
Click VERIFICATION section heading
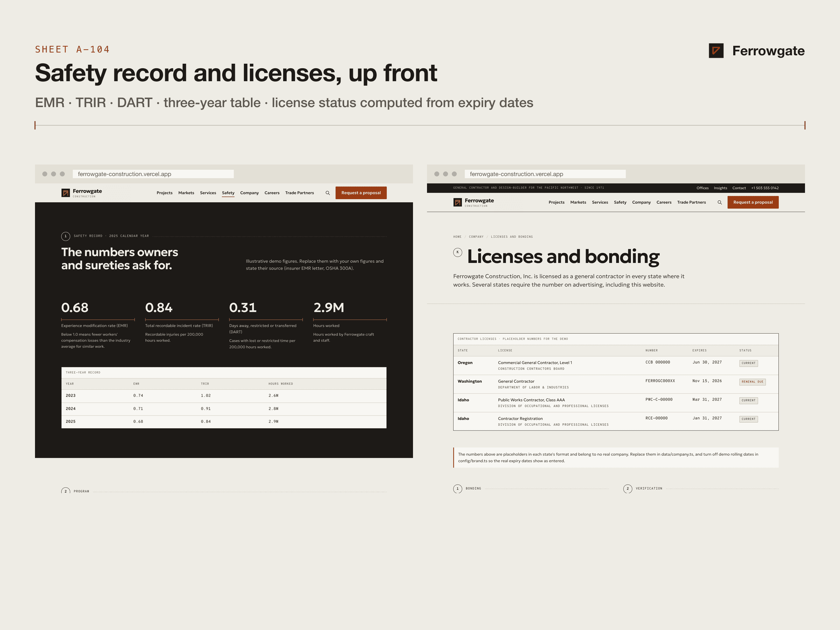coord(649,489)
